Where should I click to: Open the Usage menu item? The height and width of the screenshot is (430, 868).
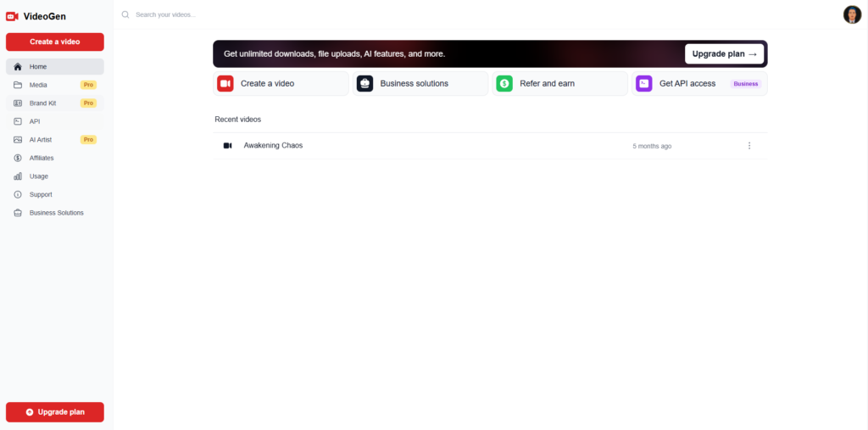pos(55,176)
